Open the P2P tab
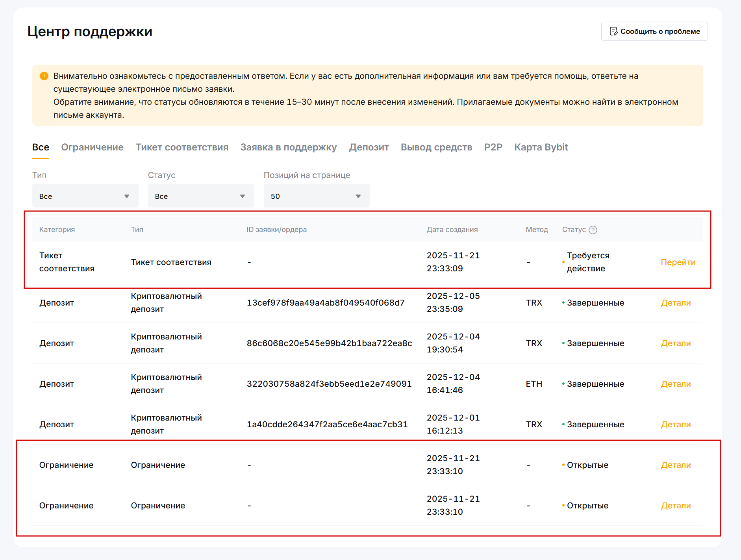Viewport: 741px width, 560px height. pos(493,147)
